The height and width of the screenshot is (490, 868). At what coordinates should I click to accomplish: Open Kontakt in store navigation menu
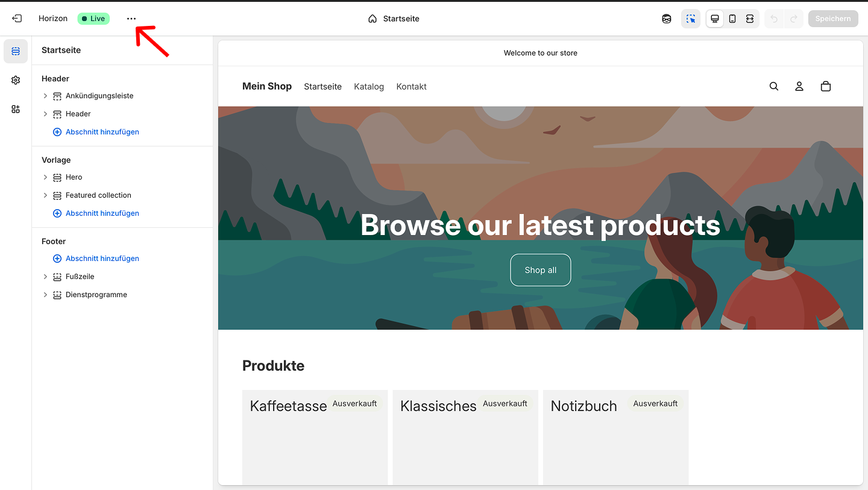click(412, 87)
